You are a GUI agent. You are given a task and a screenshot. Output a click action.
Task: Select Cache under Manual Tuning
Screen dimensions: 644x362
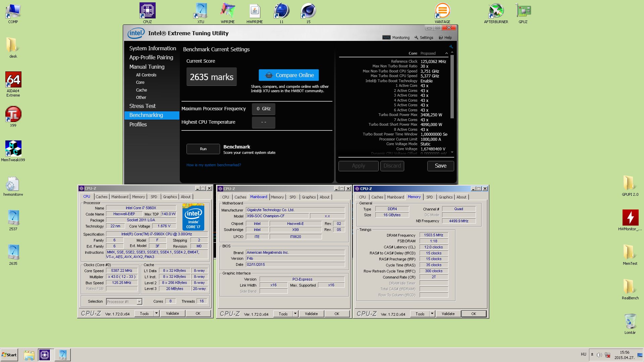point(142,90)
